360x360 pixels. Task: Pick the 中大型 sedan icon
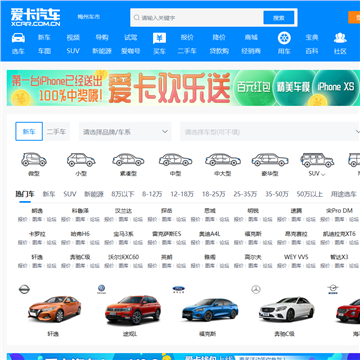click(223, 160)
